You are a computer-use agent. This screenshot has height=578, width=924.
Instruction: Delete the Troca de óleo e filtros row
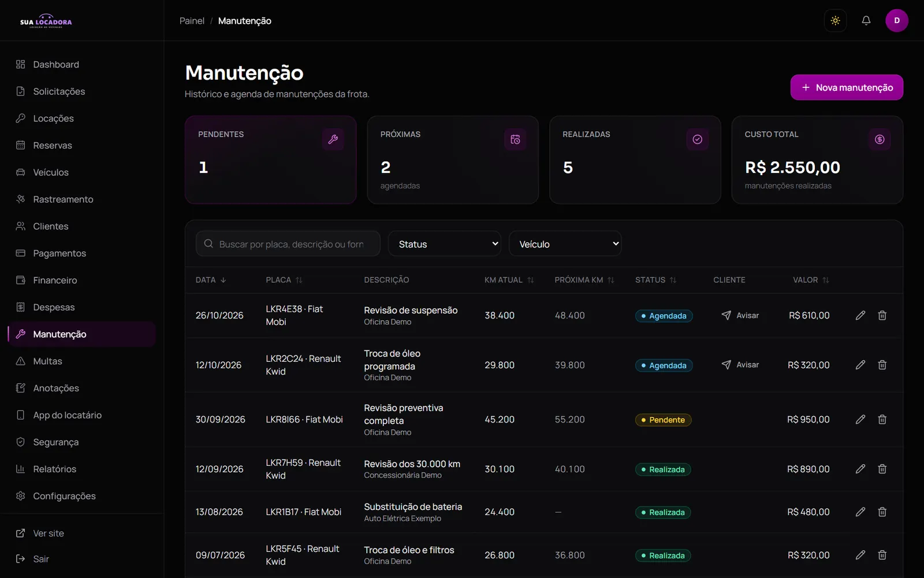click(x=882, y=555)
